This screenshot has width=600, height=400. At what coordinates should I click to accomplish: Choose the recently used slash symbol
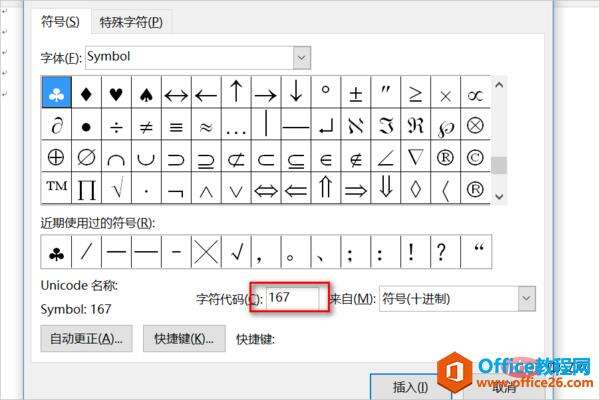point(86,252)
